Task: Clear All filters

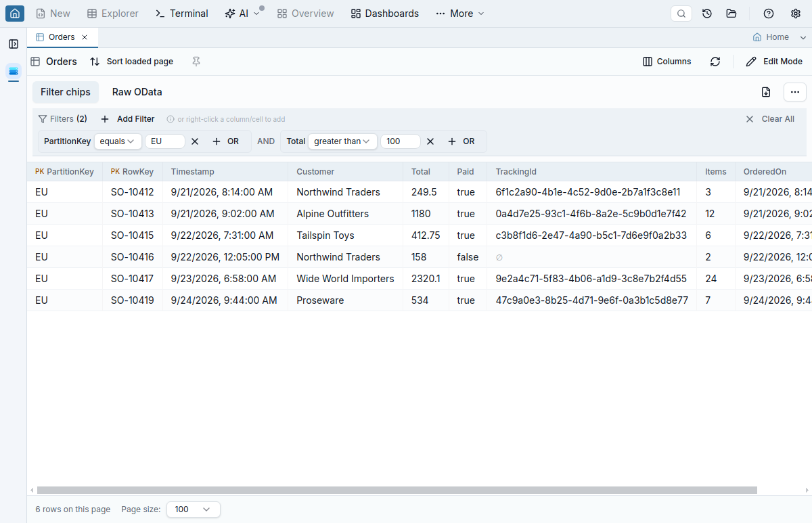Action: pyautogui.click(x=770, y=119)
